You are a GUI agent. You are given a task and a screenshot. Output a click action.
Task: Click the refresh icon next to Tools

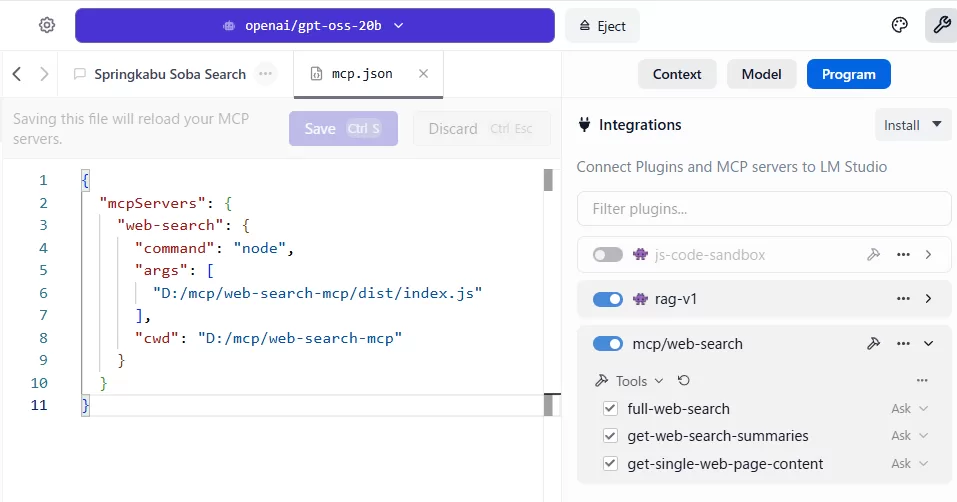coord(684,381)
